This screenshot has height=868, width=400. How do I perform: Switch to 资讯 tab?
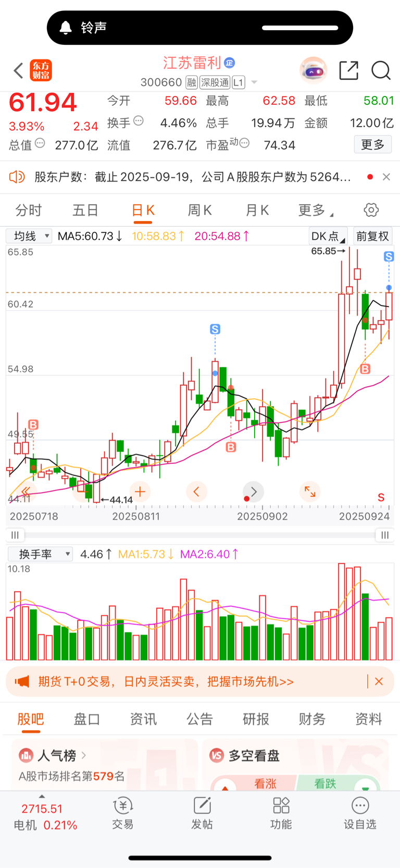[143, 719]
